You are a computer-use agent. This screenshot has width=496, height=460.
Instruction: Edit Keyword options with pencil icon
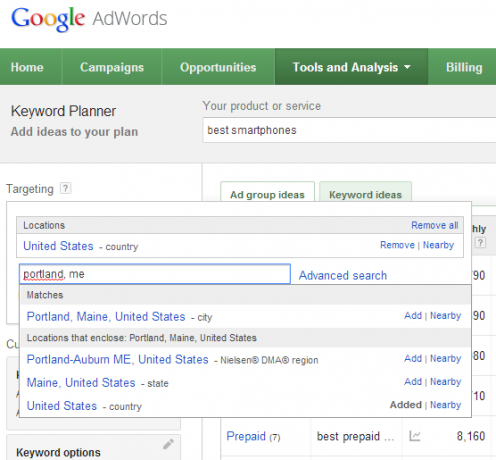168,444
